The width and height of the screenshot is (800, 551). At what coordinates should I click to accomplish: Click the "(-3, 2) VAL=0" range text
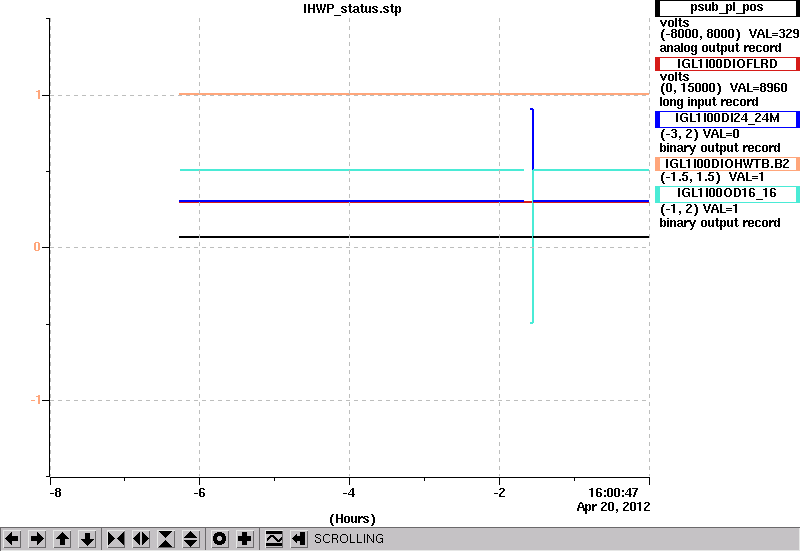(x=699, y=134)
